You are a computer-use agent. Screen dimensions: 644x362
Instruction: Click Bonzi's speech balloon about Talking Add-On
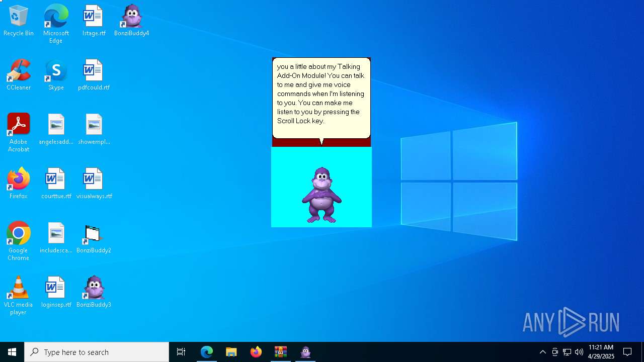tap(321, 99)
